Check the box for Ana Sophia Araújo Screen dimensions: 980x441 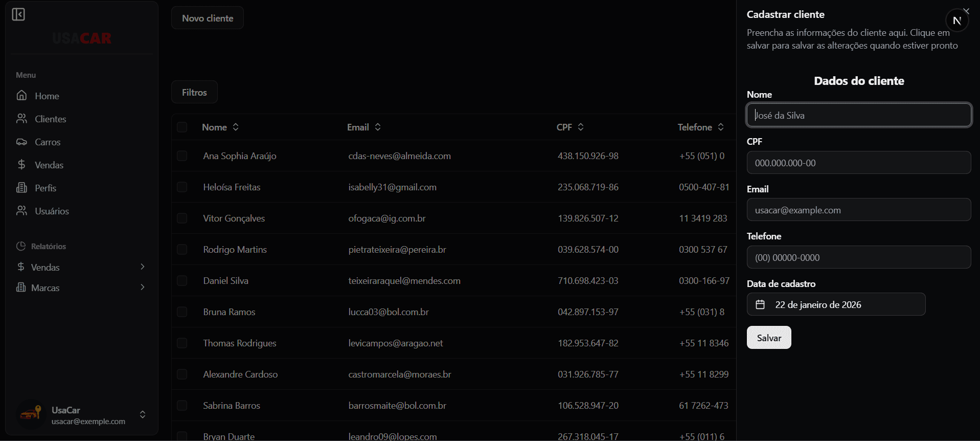182,156
